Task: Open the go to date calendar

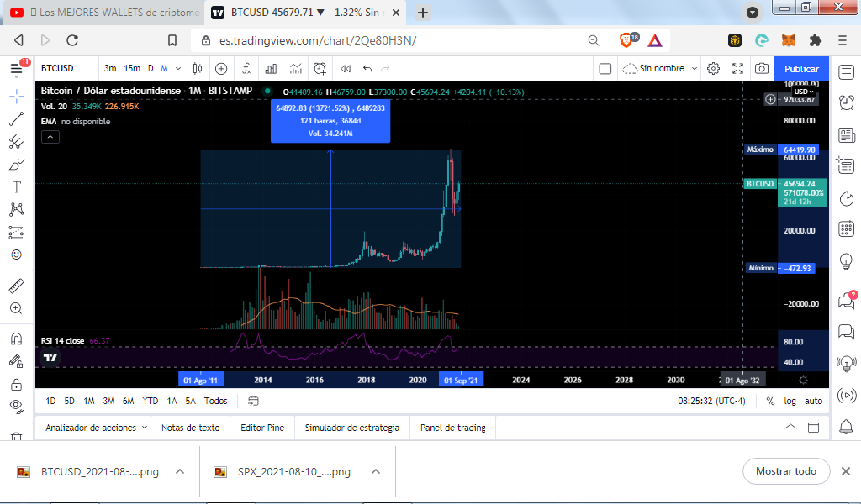Action: pyautogui.click(x=253, y=401)
